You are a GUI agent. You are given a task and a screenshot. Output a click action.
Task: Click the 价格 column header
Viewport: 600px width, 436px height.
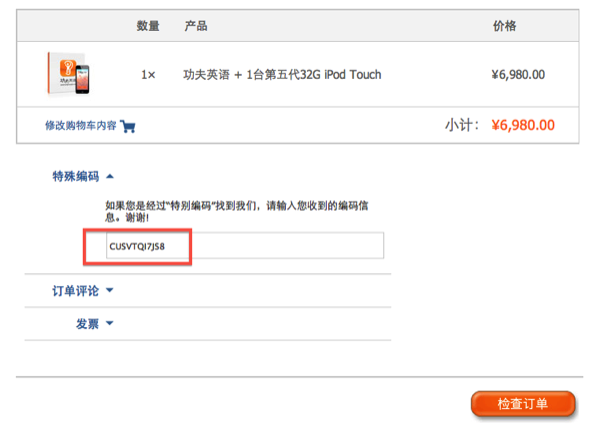click(505, 26)
